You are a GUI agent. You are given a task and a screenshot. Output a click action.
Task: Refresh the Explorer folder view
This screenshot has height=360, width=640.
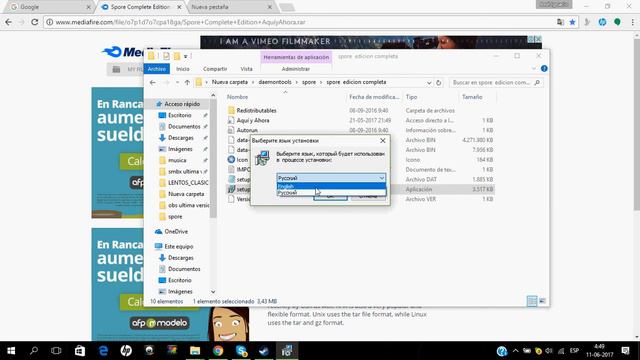438,82
